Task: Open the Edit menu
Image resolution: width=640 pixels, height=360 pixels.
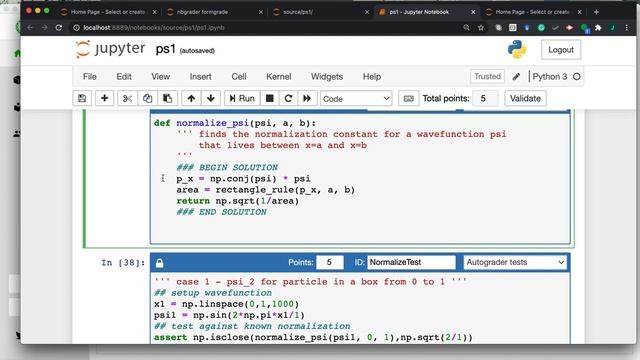Action: pos(124,76)
